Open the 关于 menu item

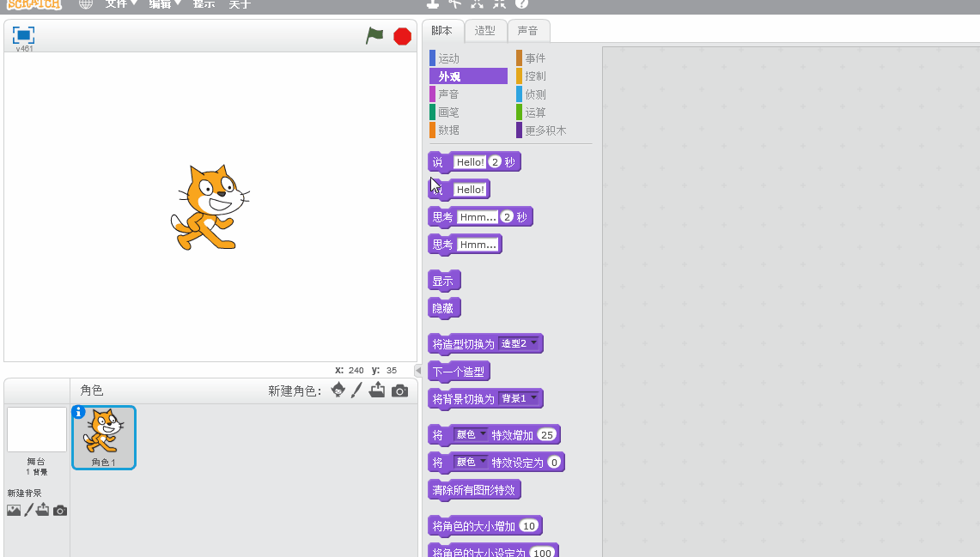[240, 3]
